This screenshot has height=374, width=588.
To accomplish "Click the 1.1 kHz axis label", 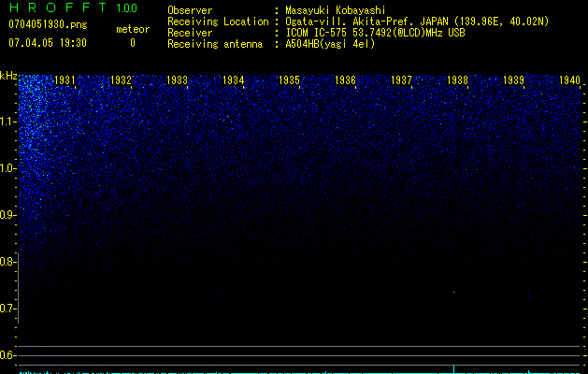I will pyautogui.click(x=8, y=122).
